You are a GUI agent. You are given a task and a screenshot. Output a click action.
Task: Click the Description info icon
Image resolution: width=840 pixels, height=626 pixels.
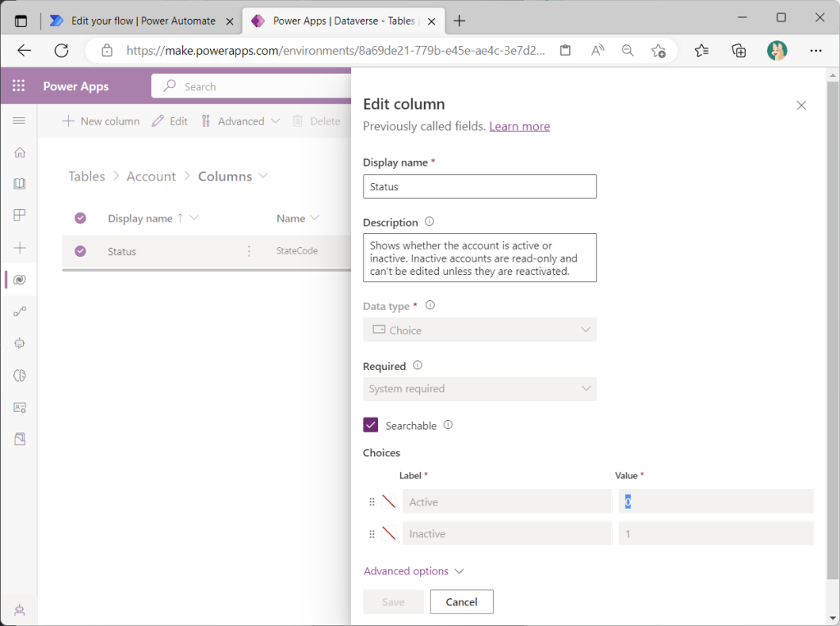429,222
